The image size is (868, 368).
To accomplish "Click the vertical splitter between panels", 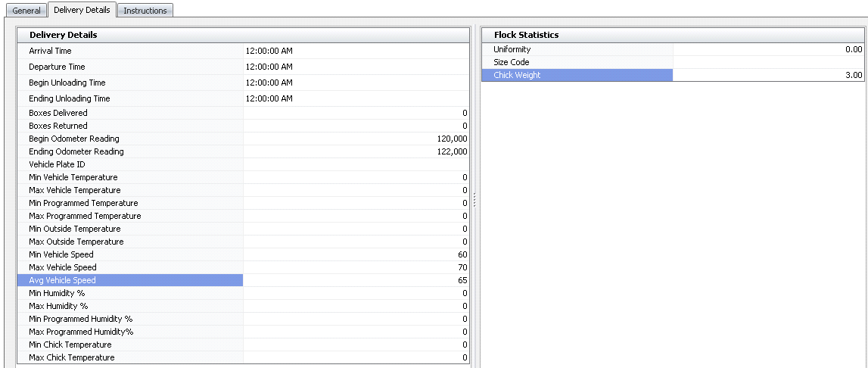I will (x=475, y=198).
